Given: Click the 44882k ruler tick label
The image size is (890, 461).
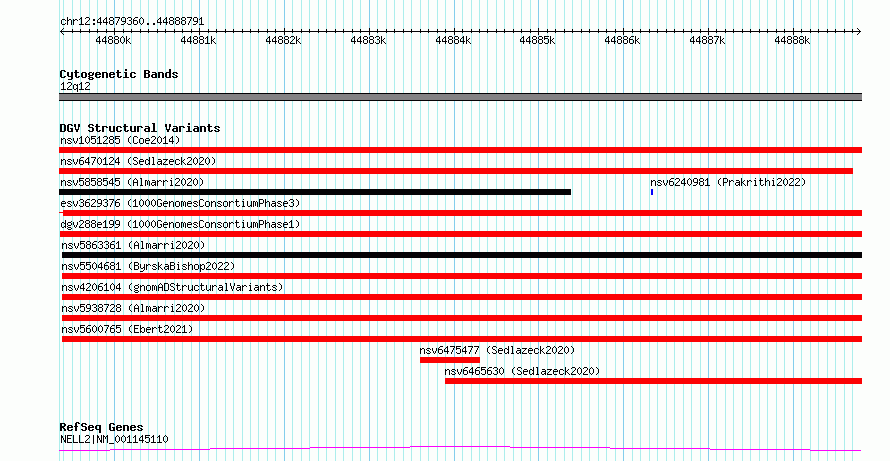Looking at the screenshot, I should pyautogui.click(x=283, y=41).
